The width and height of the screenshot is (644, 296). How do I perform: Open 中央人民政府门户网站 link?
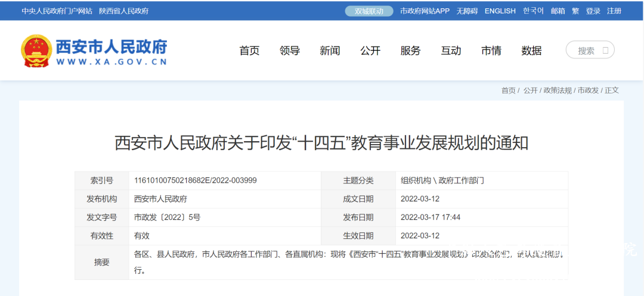pyautogui.click(x=57, y=11)
